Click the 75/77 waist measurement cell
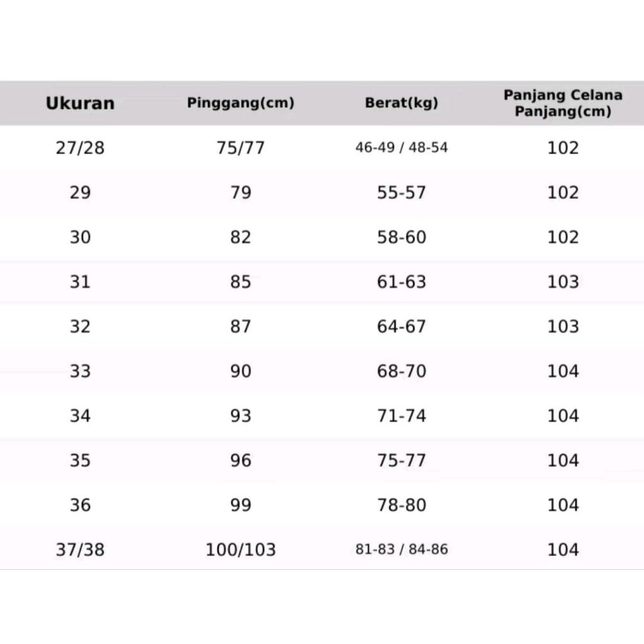Image resolution: width=644 pixels, height=644 pixels. coord(240,148)
